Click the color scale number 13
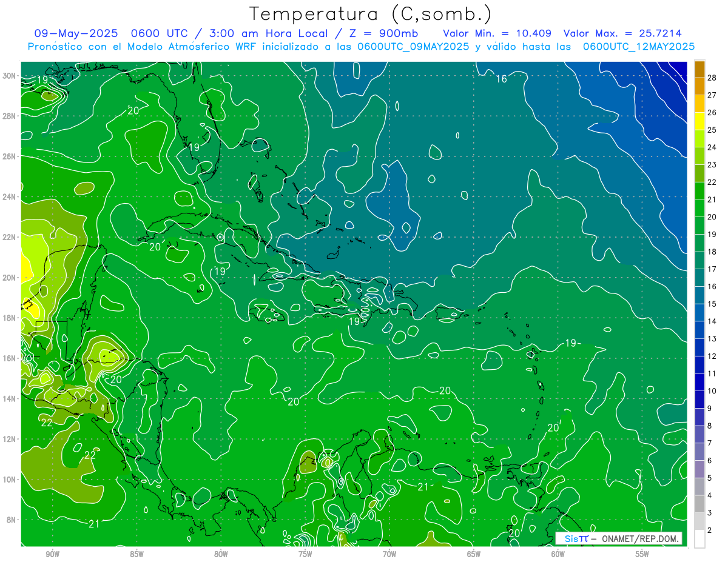 pos(712,338)
